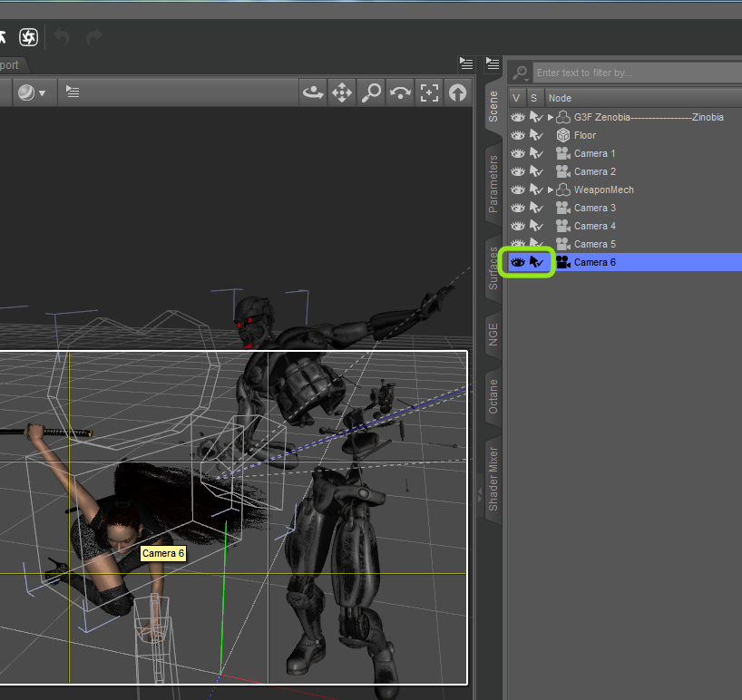The width and height of the screenshot is (742, 700).
Task: Toggle visibility of Camera 6
Action: pos(518,262)
